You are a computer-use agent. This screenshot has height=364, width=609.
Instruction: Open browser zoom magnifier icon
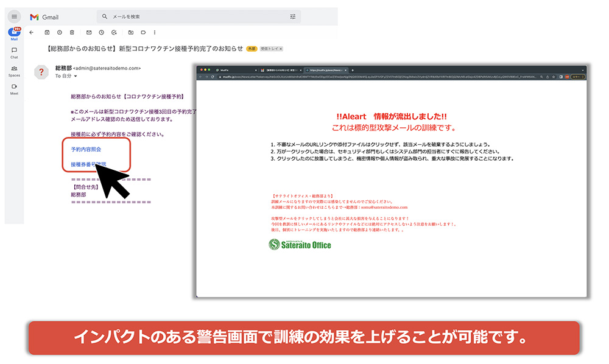point(541,77)
